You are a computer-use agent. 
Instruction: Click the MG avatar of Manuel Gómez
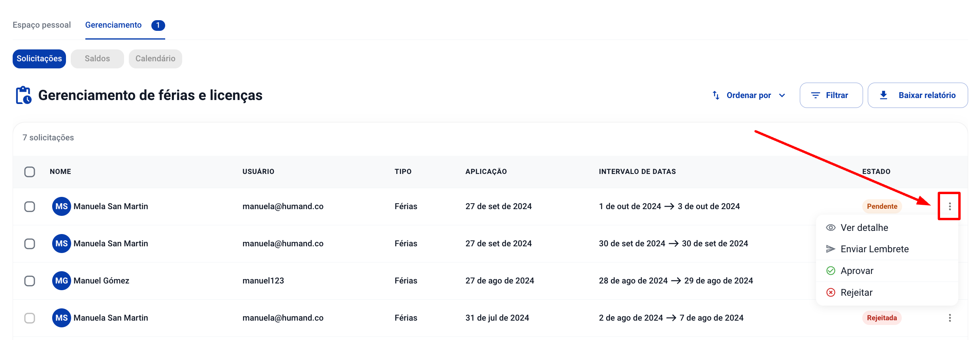coord(61,281)
